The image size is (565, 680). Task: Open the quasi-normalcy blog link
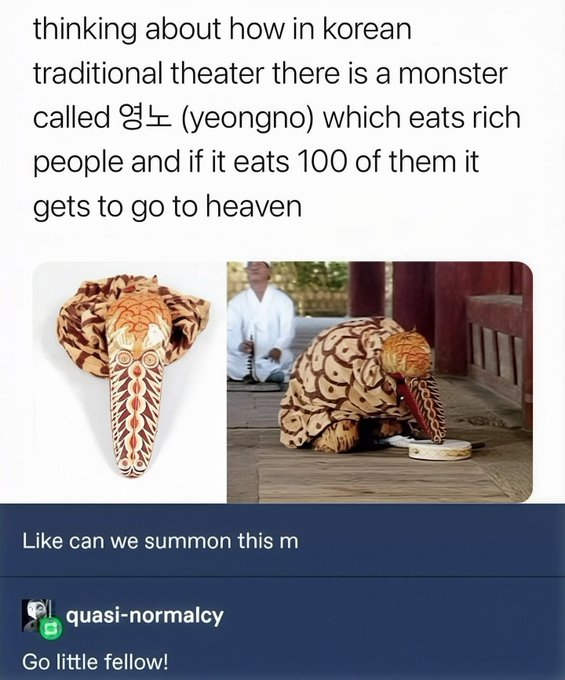[144, 616]
